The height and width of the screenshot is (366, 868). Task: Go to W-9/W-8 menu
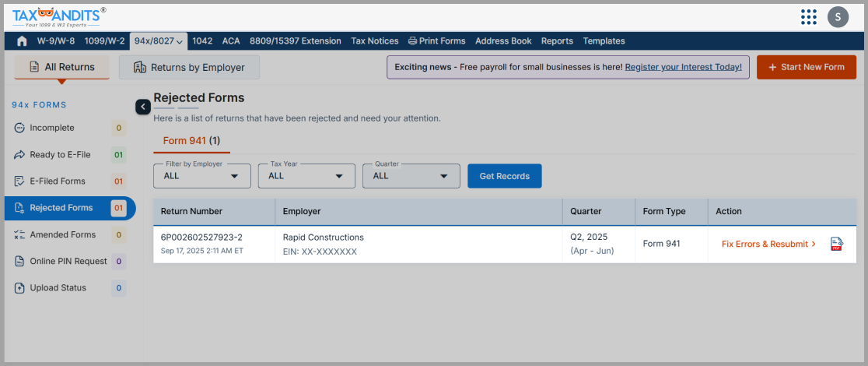click(x=56, y=41)
